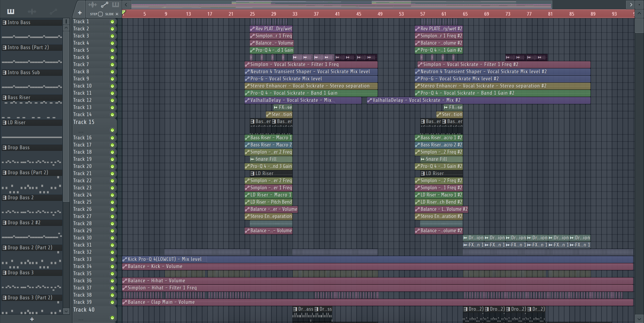Select Simplon - Vocal Sickrate - Filter 1 Freq clip
Image resolution: width=644 pixels, height=323 pixels.
point(311,65)
